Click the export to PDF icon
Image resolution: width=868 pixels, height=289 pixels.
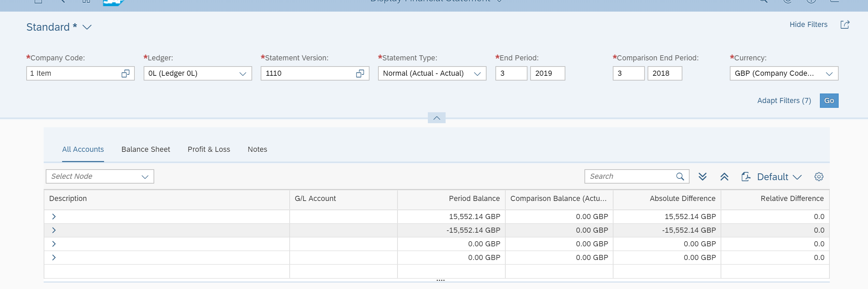(x=746, y=176)
